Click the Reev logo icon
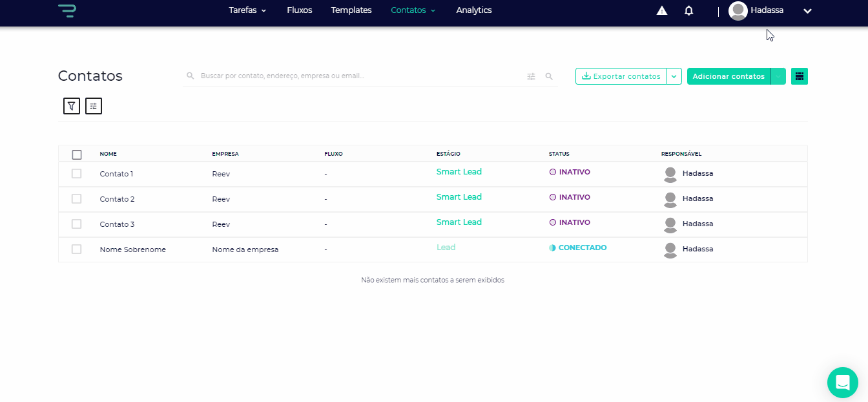Viewport: 868px width, 402px height. [67, 10]
